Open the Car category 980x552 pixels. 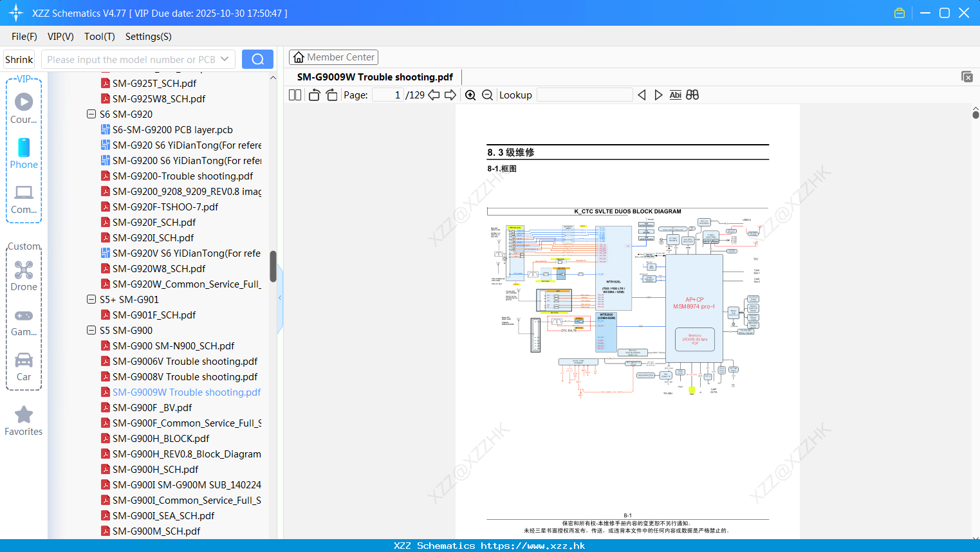(24, 367)
